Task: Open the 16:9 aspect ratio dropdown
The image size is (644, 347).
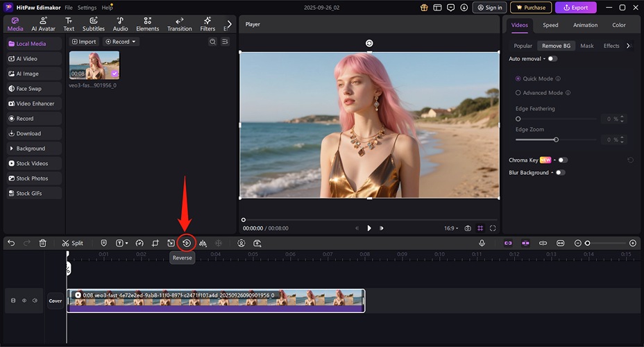Action: (451, 228)
